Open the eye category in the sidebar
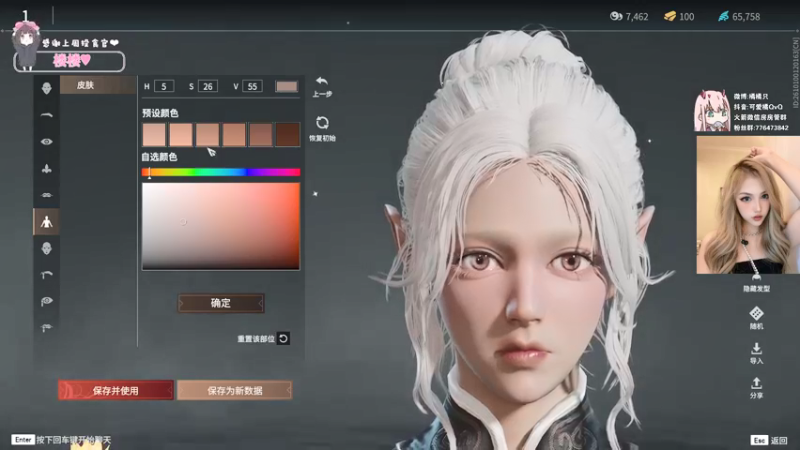Viewport: 800px width, 450px height. (x=46, y=142)
